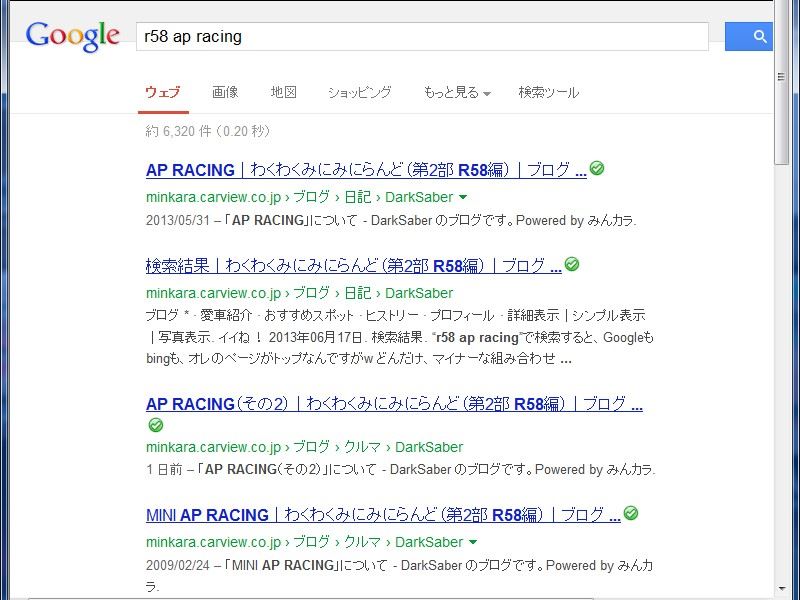Open the ショッピング tab
Screen dimensions: 800x600
(360, 92)
